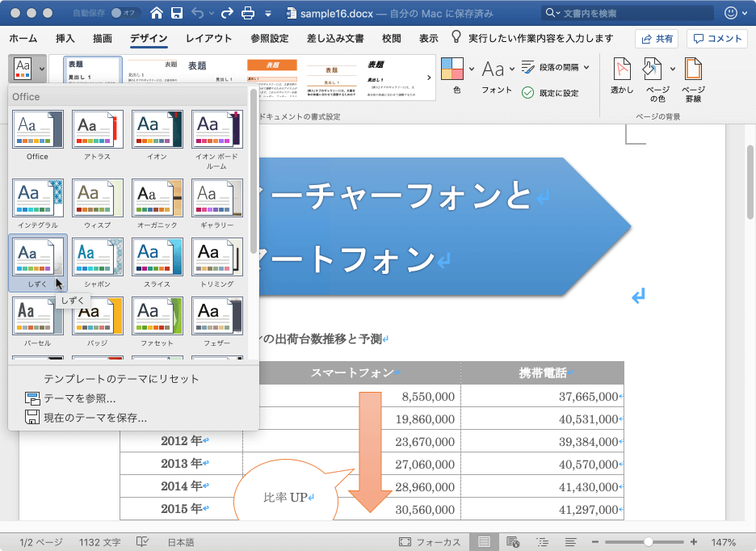Viewport: 756px width, 551px height.
Task: Click the Tell Me lightbulb icon
Action: coord(456,37)
